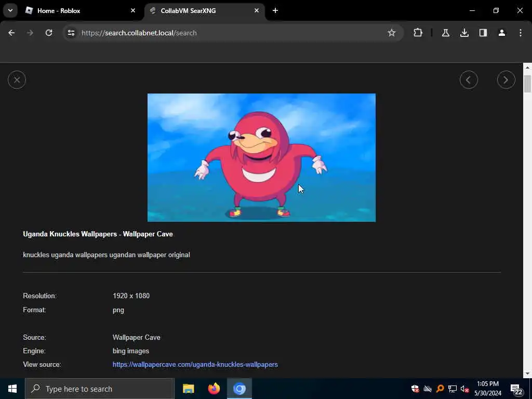This screenshot has height=399, width=532.
Task: Launch Firefox from the taskbar
Action: point(214,389)
